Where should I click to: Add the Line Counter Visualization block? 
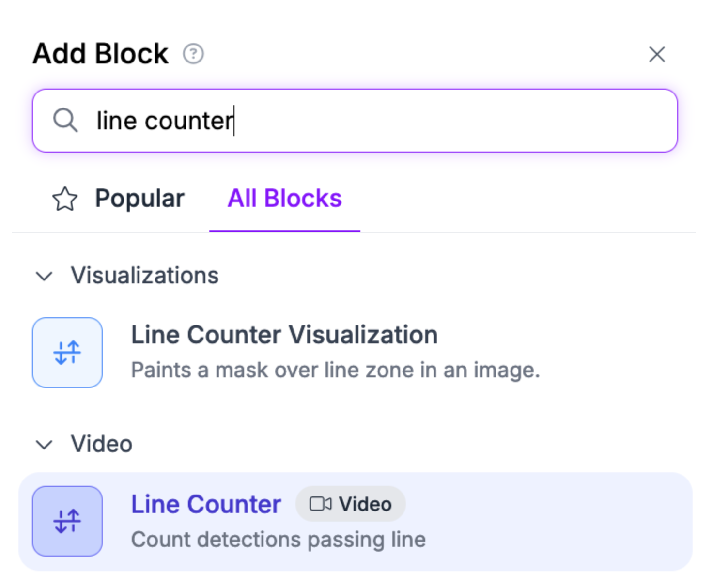coord(284,335)
